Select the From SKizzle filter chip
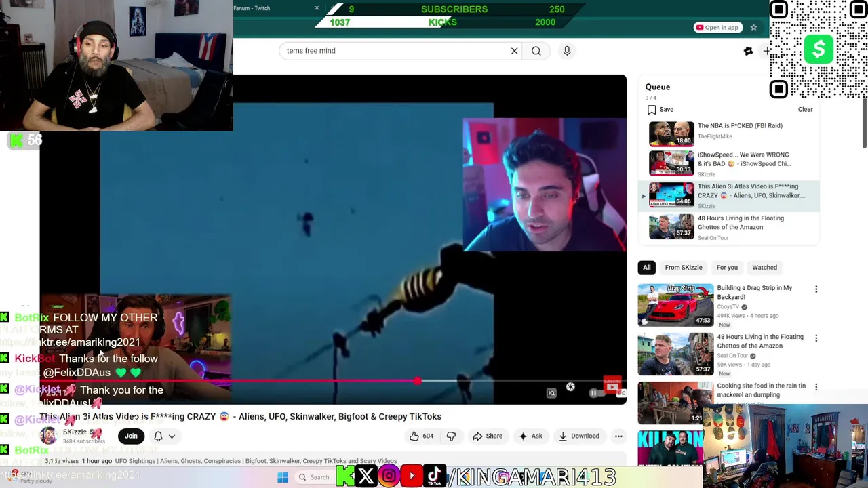This screenshot has height=488, width=868. tap(684, 267)
